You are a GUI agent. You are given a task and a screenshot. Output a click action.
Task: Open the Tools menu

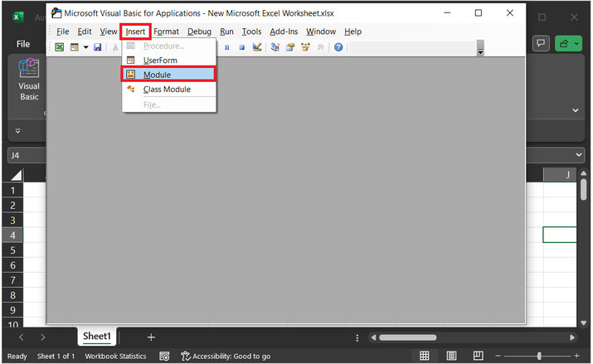pyautogui.click(x=251, y=32)
